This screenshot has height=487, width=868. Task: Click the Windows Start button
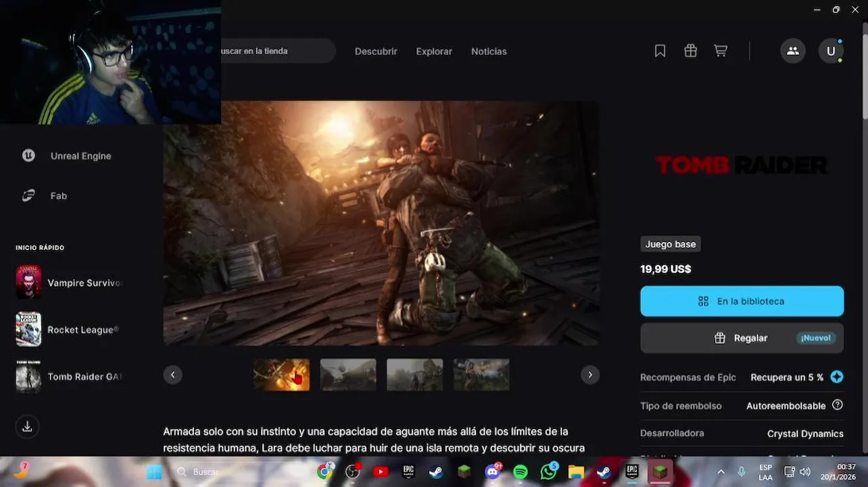(154, 471)
